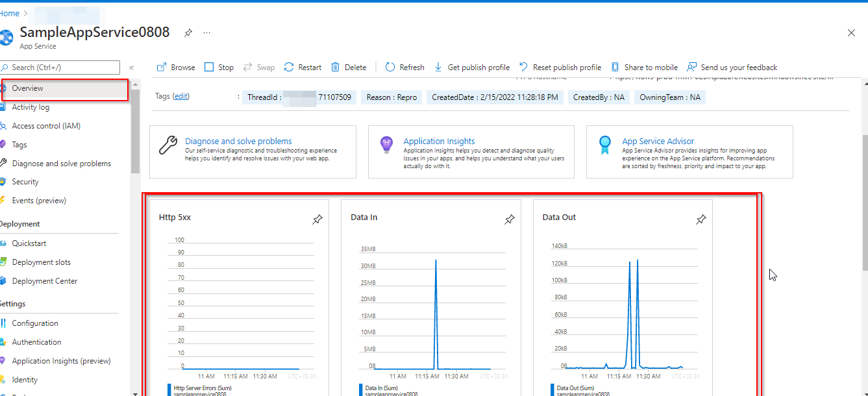
Task: Click the App Service Advisor ribbon icon
Action: pos(605,145)
